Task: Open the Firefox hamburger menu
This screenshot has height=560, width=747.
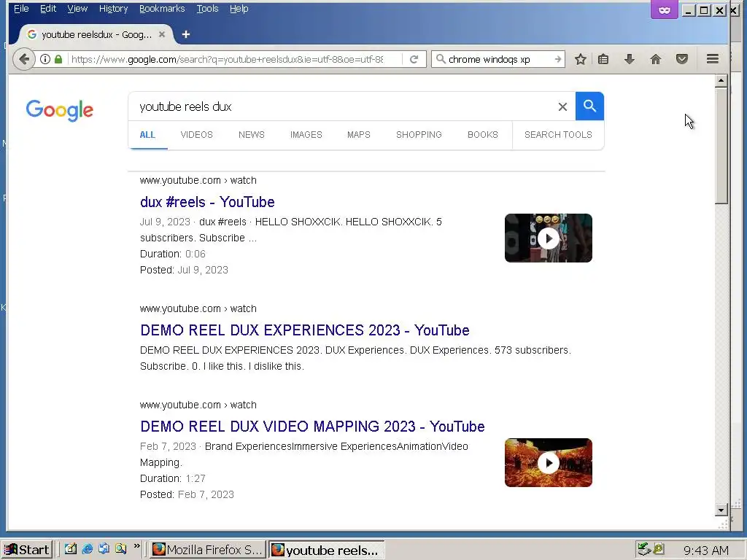Action: tap(712, 59)
